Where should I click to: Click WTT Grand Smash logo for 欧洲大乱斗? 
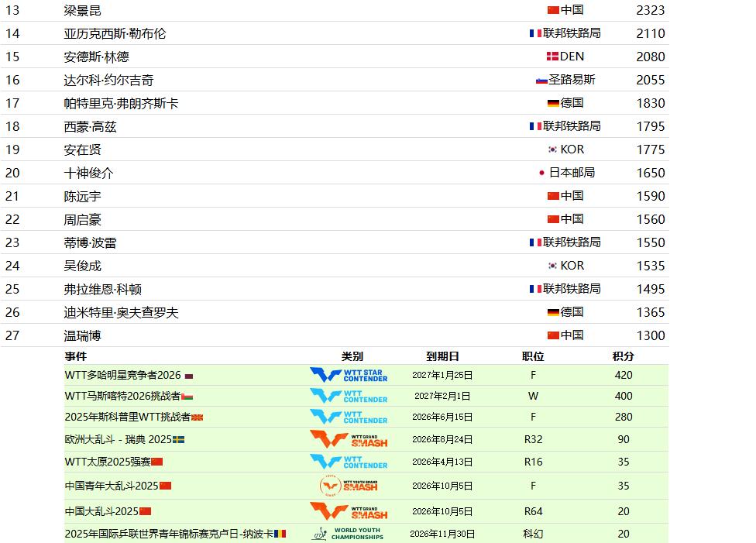click(x=349, y=439)
